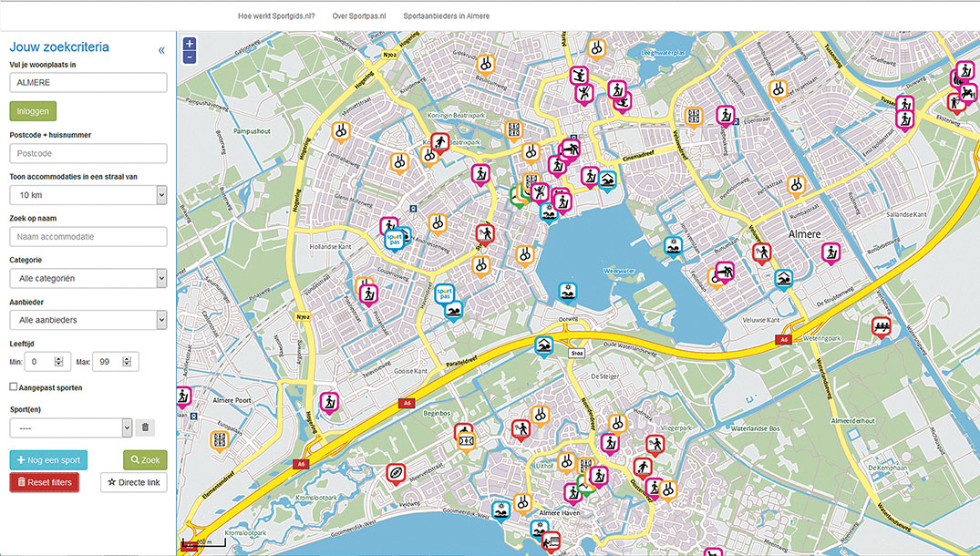Expand the Alle categoriën dropdown
Viewport: 980px width, 556px height.
[88, 278]
